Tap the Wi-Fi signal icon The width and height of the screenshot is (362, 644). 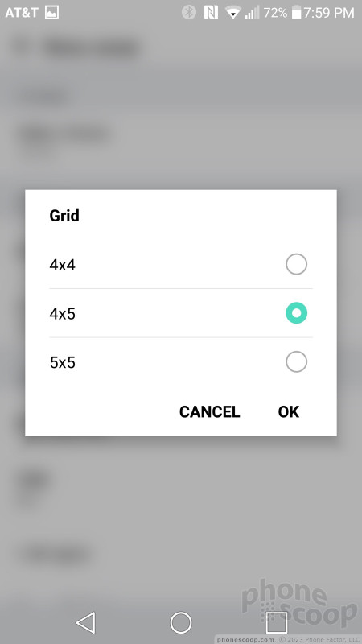pos(232,13)
